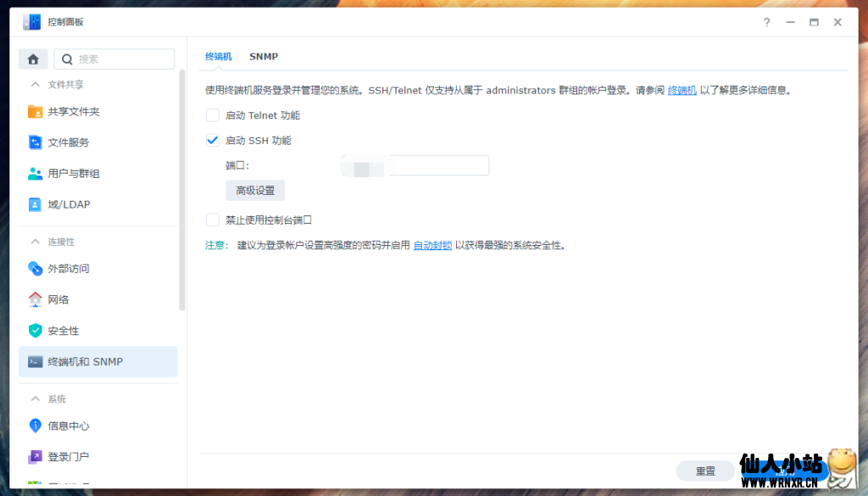
Task: Select the 信息中心 sidebar label
Action: pyautogui.click(x=68, y=426)
